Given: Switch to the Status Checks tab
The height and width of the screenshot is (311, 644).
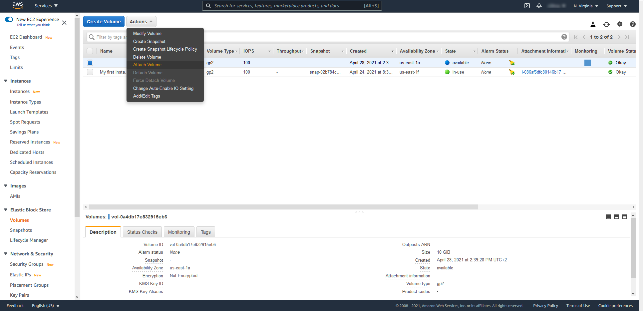Looking at the screenshot, I should (142, 232).
